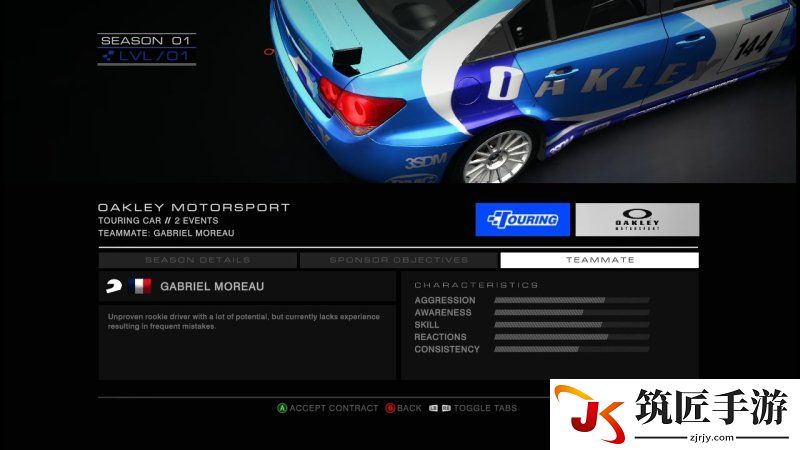This screenshot has height=450, width=800.
Task: Click the Consistency label
Action: [447, 349]
